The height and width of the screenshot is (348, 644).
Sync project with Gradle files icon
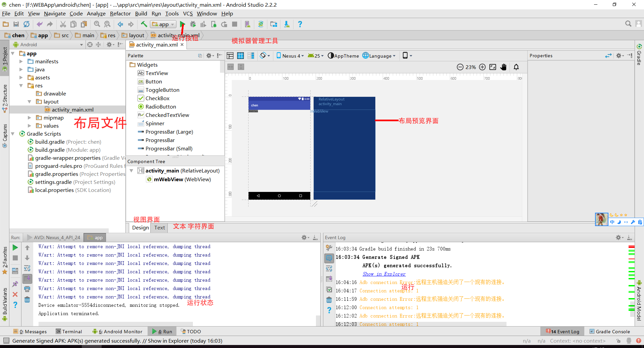[x=261, y=24]
